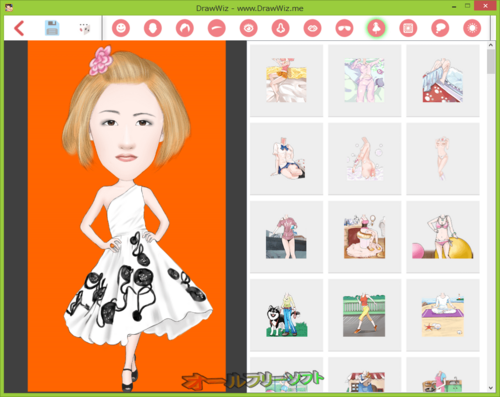
Task: Open the smiley face category
Action: [121, 28]
